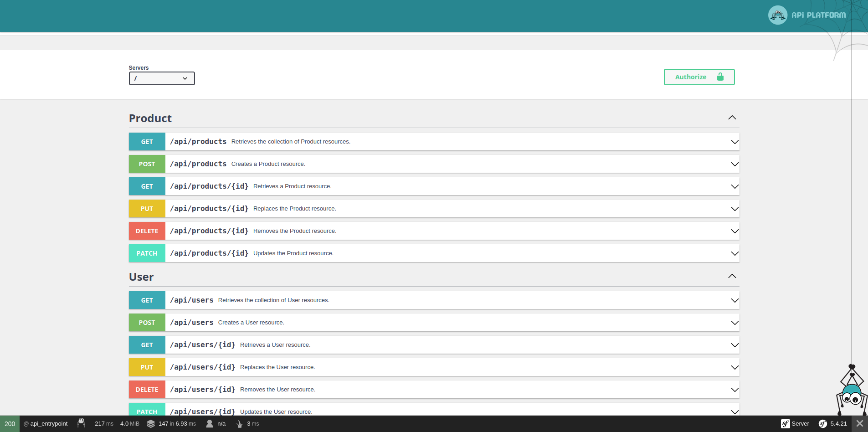Click the API Platform spider logo

(777, 15)
